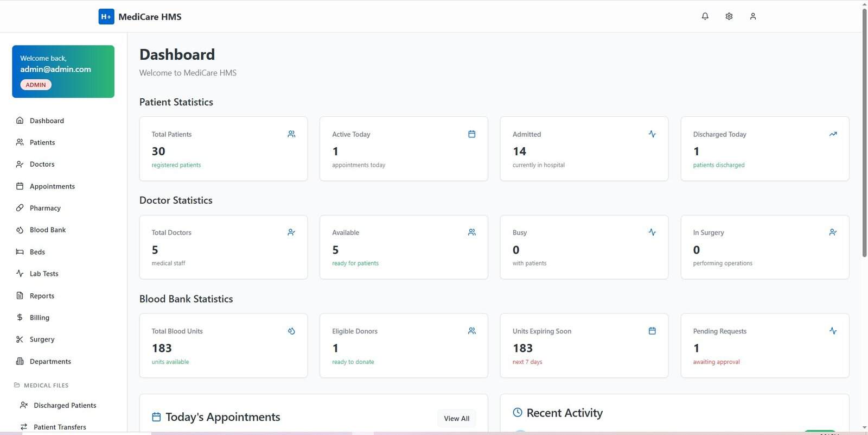The height and width of the screenshot is (435, 868).
Task: Click the 'ready to donate' caption
Action: pos(353,362)
